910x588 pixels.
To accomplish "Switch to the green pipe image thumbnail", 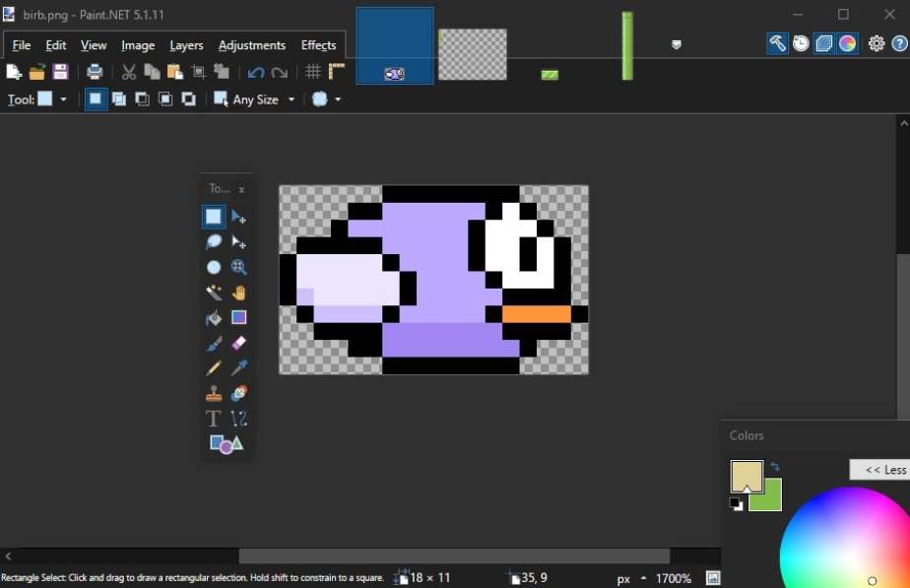I will click(x=627, y=45).
